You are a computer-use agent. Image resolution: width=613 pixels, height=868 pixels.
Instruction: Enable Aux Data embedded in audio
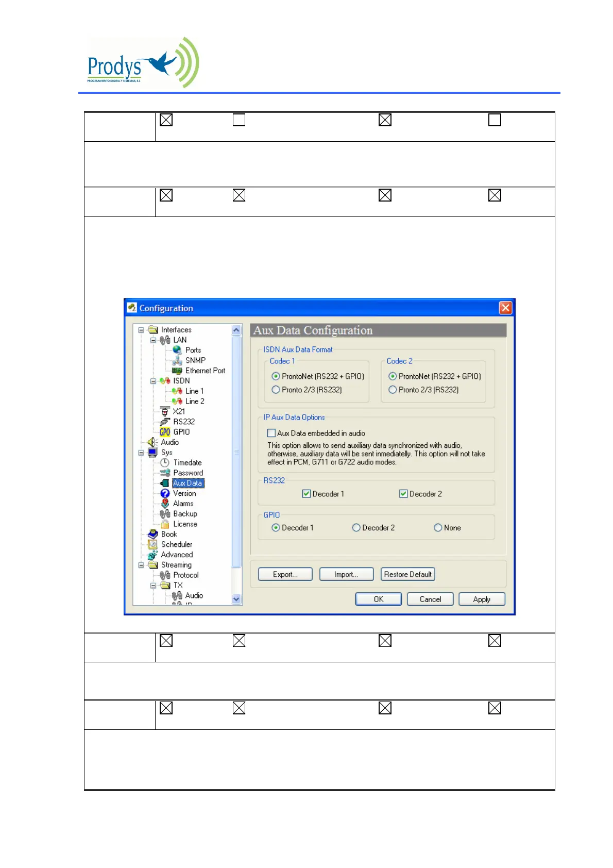click(x=271, y=433)
